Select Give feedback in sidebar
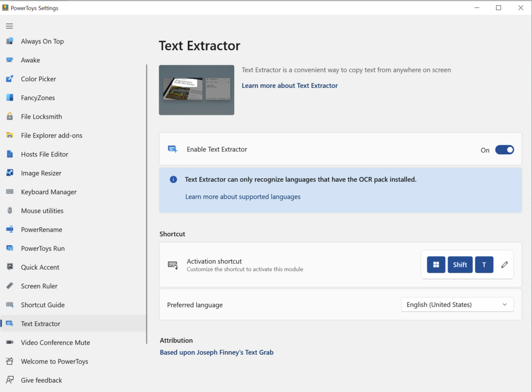 point(41,380)
